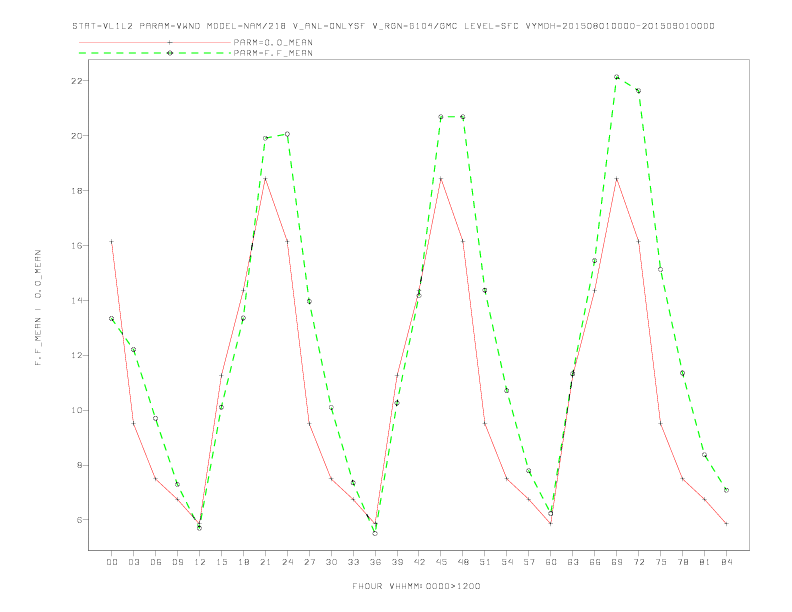792x612 pixels.
Task: Click x-axis tick label 54
Action: click(507, 562)
